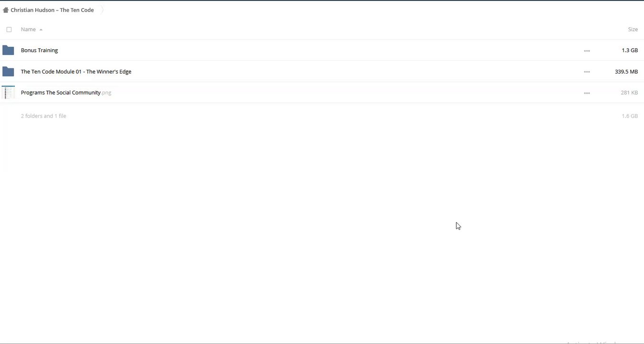This screenshot has width=644, height=344.
Task: Click the 339.5 MB size value
Action: (626, 72)
